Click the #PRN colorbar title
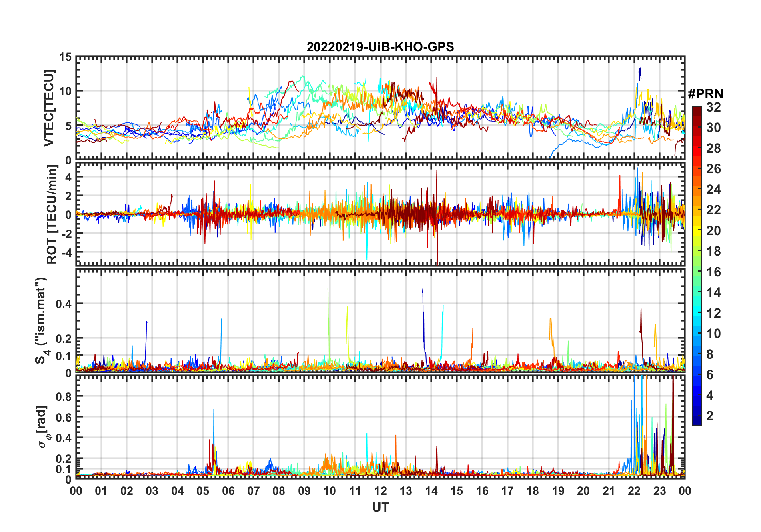 705,94
